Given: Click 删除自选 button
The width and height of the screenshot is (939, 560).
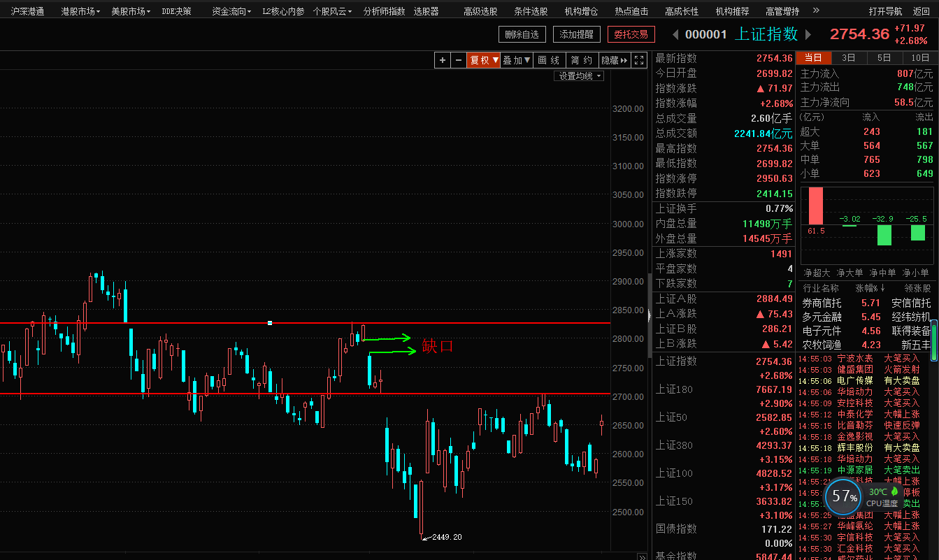Looking at the screenshot, I should [x=522, y=34].
